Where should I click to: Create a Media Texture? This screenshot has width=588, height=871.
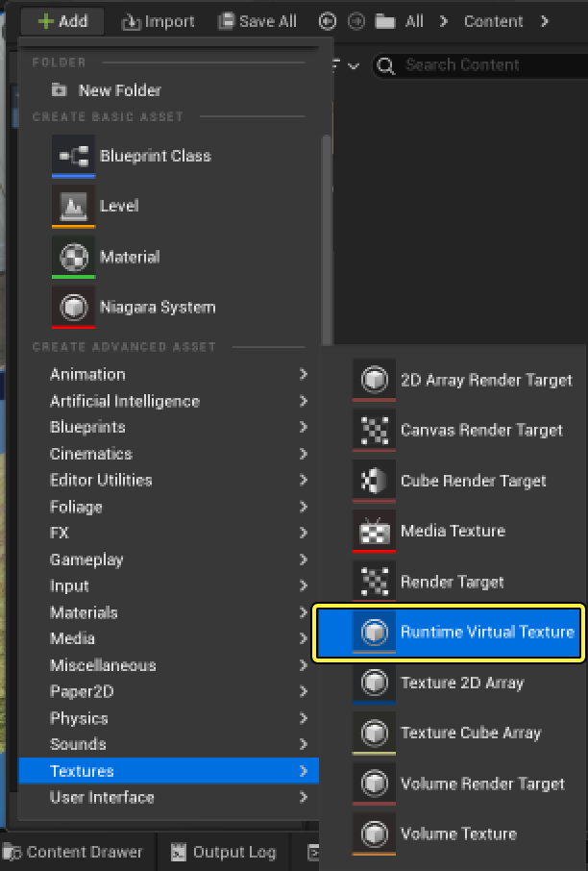coord(453,531)
